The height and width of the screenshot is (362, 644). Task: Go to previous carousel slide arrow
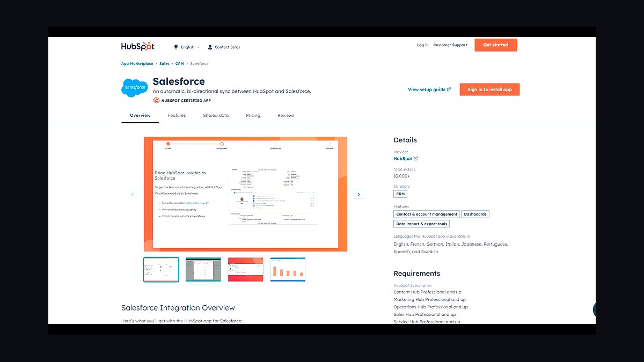tap(133, 194)
